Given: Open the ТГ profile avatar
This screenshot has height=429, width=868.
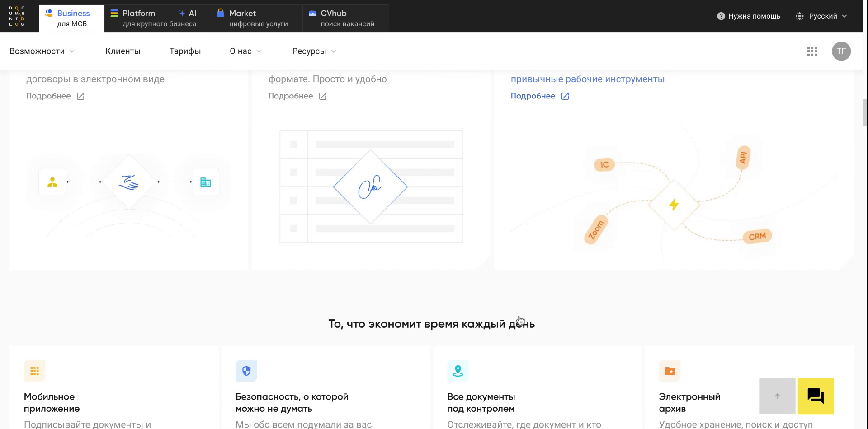Looking at the screenshot, I should point(841,51).
